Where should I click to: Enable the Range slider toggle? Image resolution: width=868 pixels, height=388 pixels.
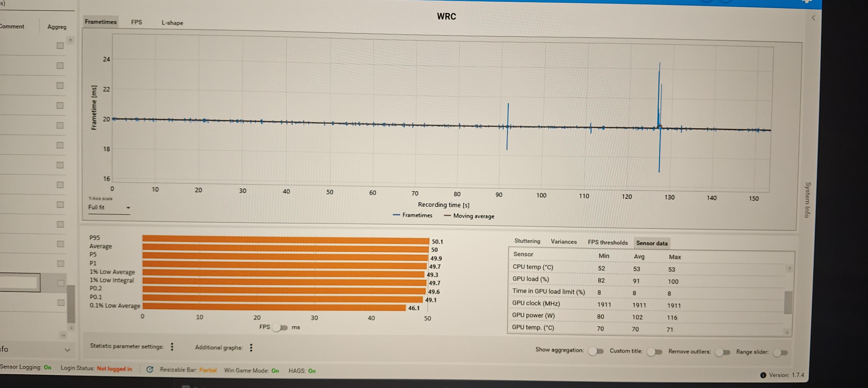coord(780,353)
